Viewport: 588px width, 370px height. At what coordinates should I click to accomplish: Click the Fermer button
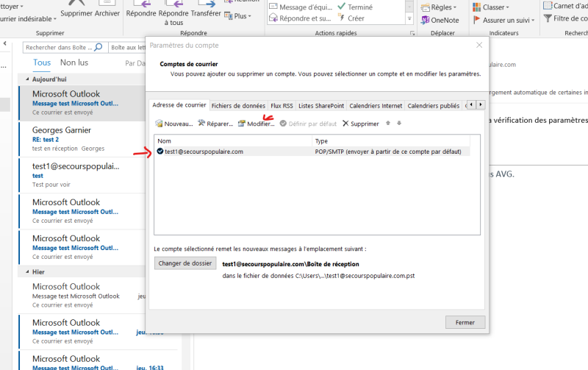click(465, 322)
